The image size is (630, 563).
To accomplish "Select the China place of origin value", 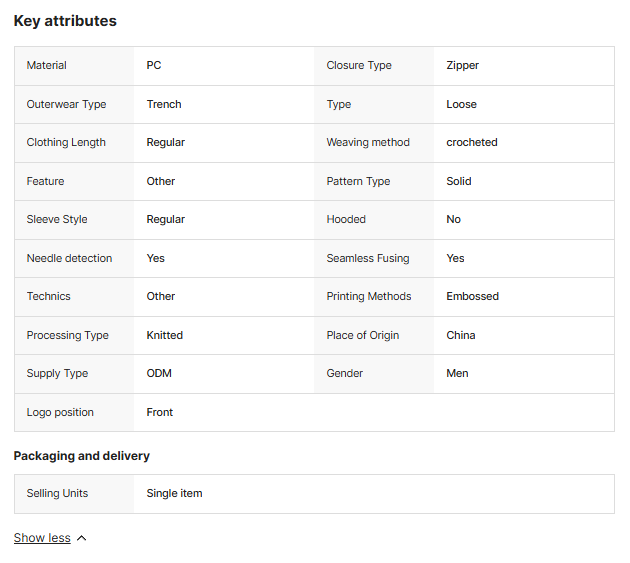I will click(461, 335).
